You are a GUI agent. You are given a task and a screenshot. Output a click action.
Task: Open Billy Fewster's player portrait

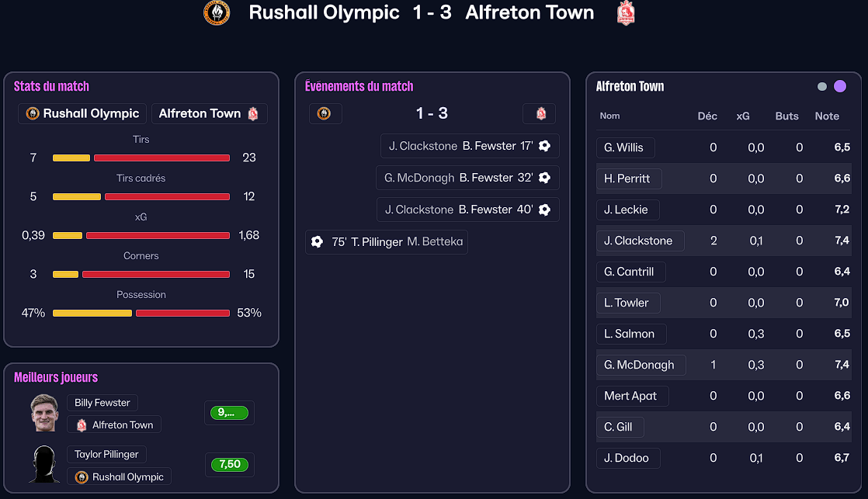click(x=44, y=413)
